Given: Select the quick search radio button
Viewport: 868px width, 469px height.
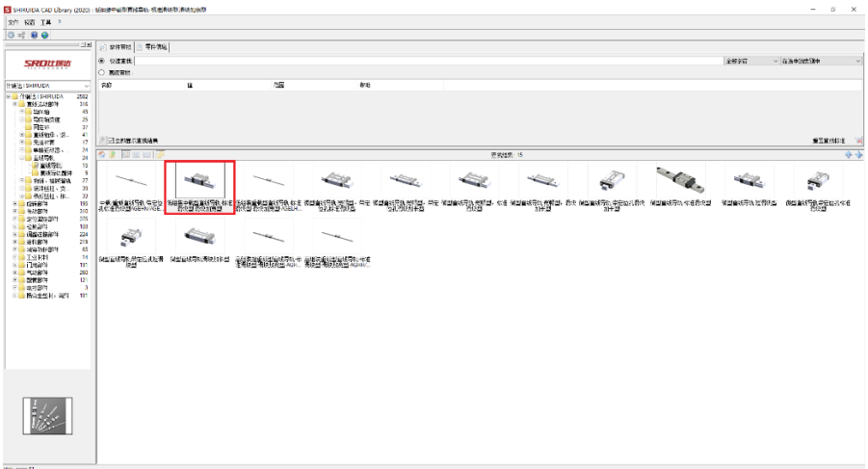Looking at the screenshot, I should [x=103, y=61].
